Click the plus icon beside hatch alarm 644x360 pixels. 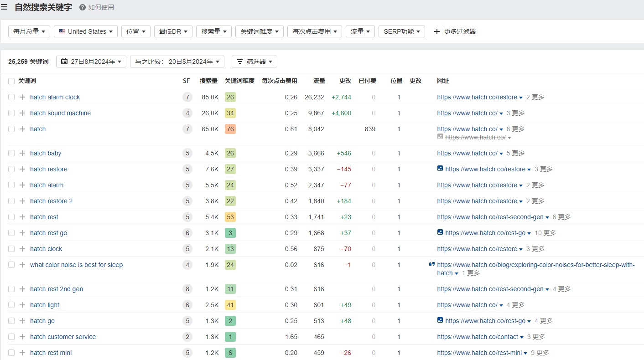pos(22,185)
